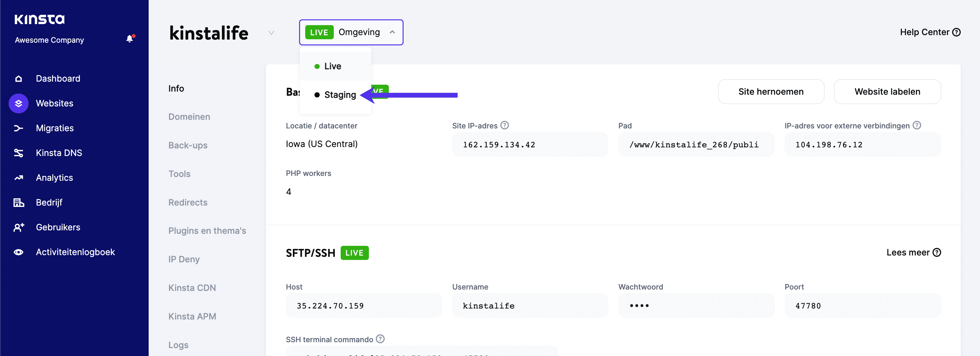Select the Staging environment option
The height and width of the screenshot is (356, 980).
(x=335, y=95)
